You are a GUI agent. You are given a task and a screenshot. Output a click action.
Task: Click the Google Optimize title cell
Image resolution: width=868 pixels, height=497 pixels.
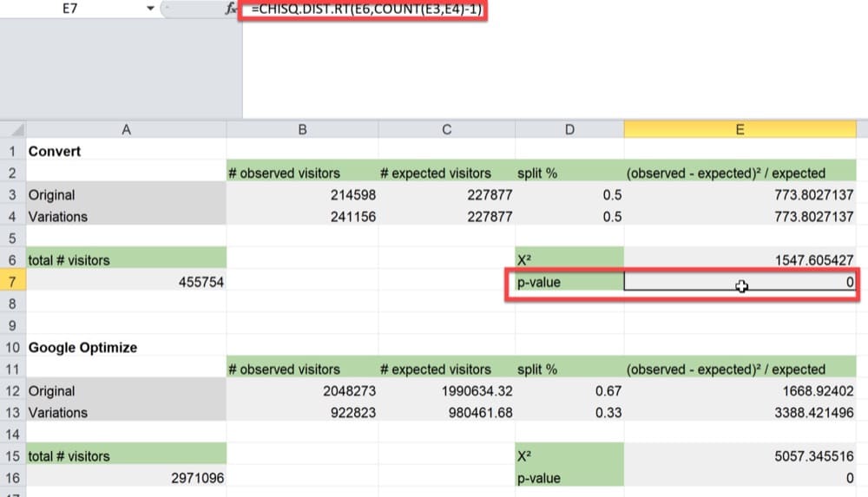pyautogui.click(x=126, y=347)
